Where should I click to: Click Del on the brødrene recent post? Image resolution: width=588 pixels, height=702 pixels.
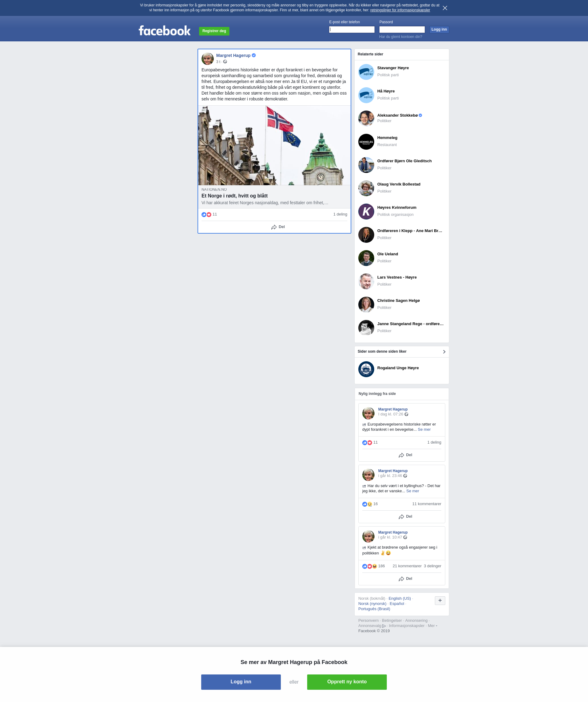[405, 579]
